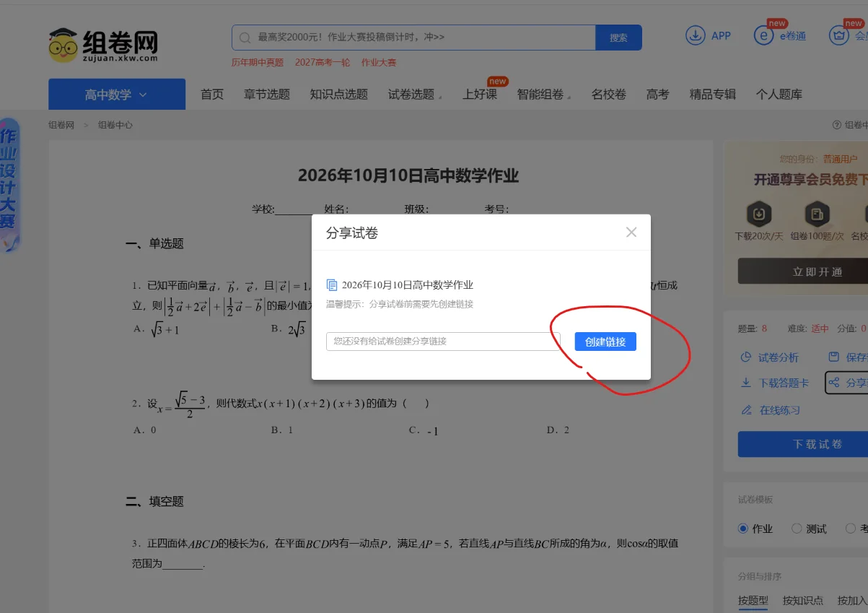
Task: Click the 组卷网 owl logo
Action: 103,45
